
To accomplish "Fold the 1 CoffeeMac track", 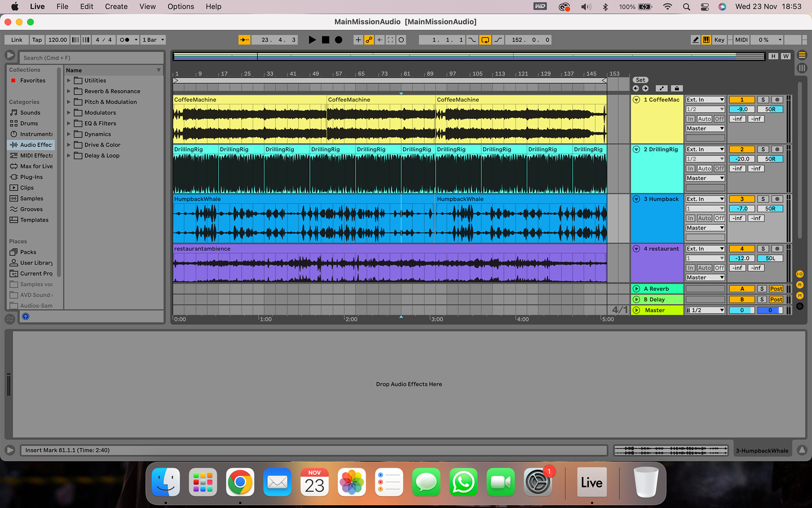I will pos(636,100).
